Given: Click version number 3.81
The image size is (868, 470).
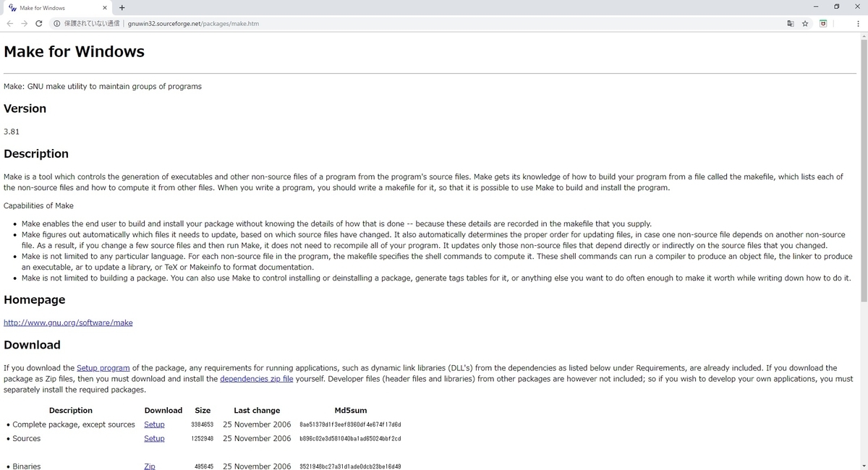Looking at the screenshot, I should pyautogui.click(x=12, y=132).
